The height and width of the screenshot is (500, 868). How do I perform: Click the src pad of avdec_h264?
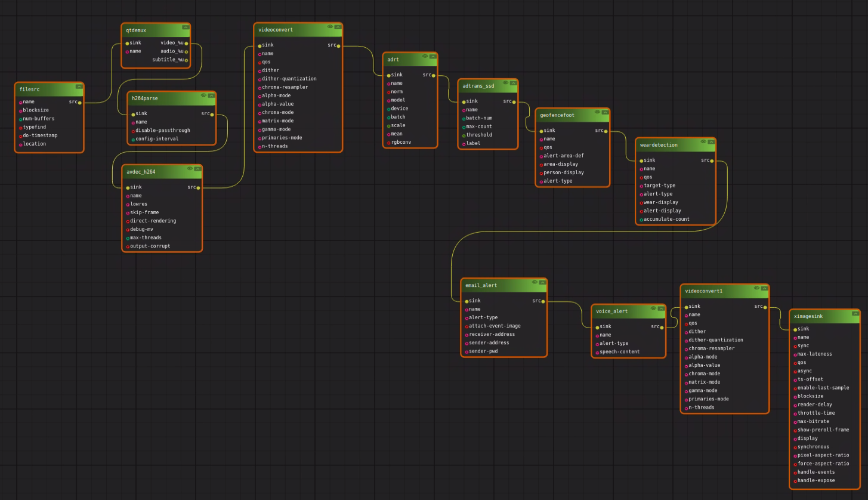198,187
